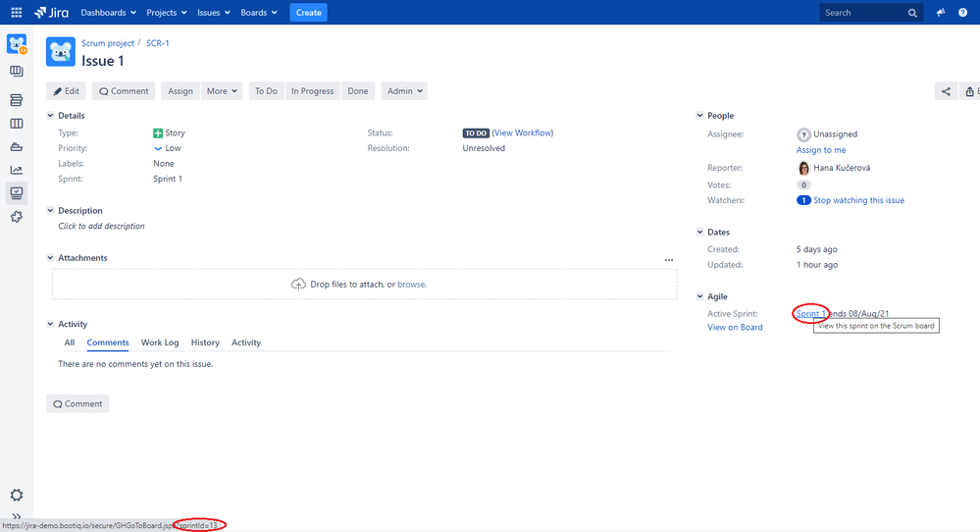Collapse the Attachments section
Image resolution: width=980 pixels, height=532 pixels.
pos(50,257)
